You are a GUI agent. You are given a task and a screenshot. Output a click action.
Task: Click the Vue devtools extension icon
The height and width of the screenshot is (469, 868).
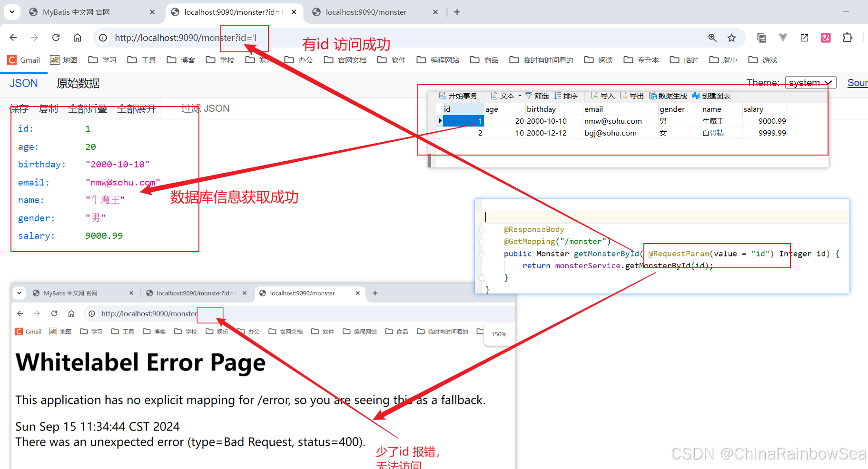tap(783, 38)
